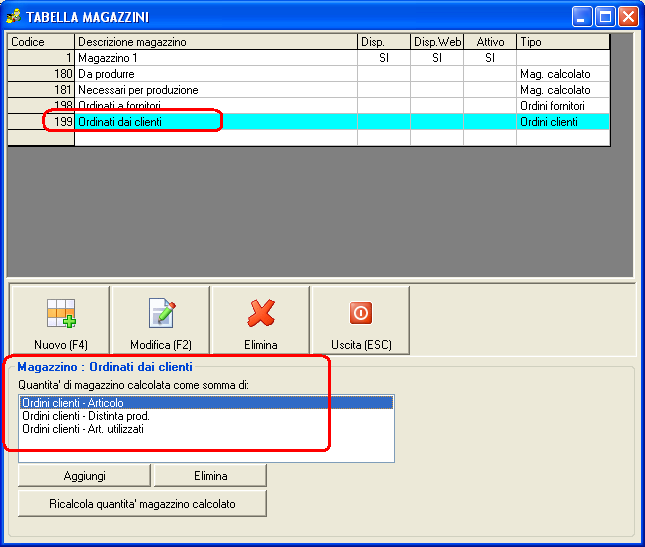Screen dimensions: 645x547
Task: Maximize the Tabella Magazzini window
Action: click(x=605, y=17)
